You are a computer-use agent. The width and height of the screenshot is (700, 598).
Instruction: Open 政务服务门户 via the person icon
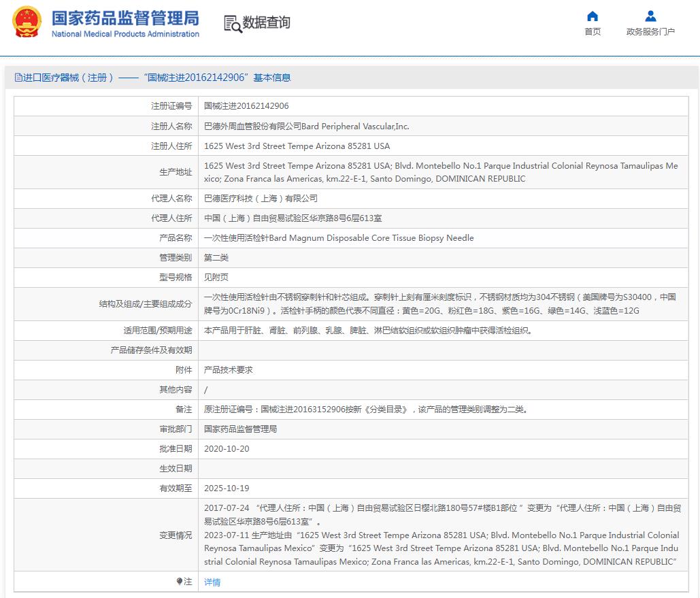coord(650,16)
